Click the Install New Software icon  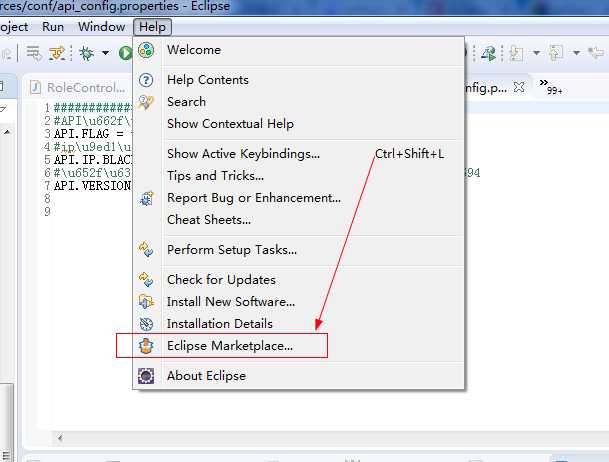146,302
